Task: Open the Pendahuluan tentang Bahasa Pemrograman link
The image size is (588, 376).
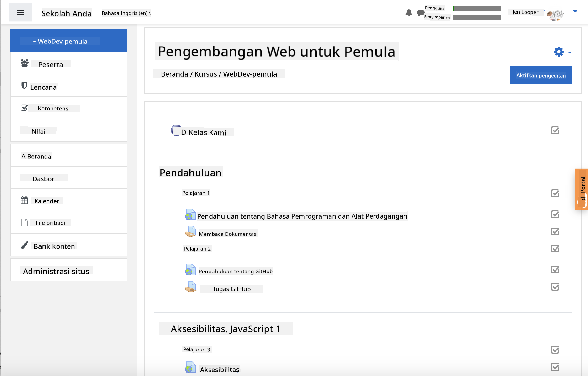Action: point(302,216)
